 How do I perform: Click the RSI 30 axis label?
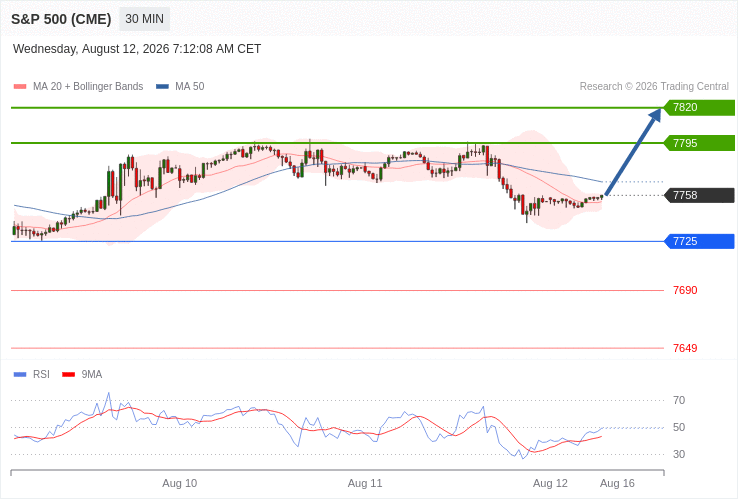point(679,454)
